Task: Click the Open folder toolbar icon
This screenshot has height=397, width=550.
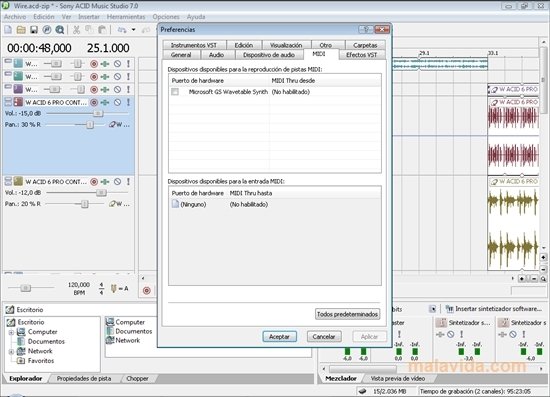Action: coord(21,30)
